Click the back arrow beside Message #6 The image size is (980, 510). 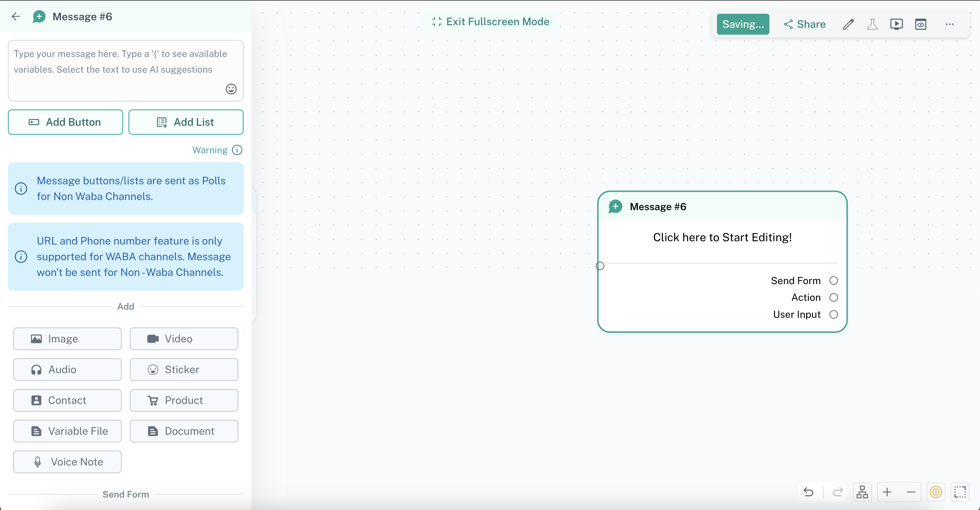click(16, 16)
